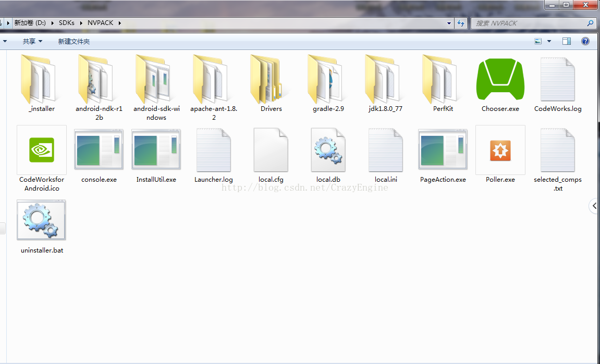The image size is (600, 364).
Task: Click the change view icon
Action: 538,41
